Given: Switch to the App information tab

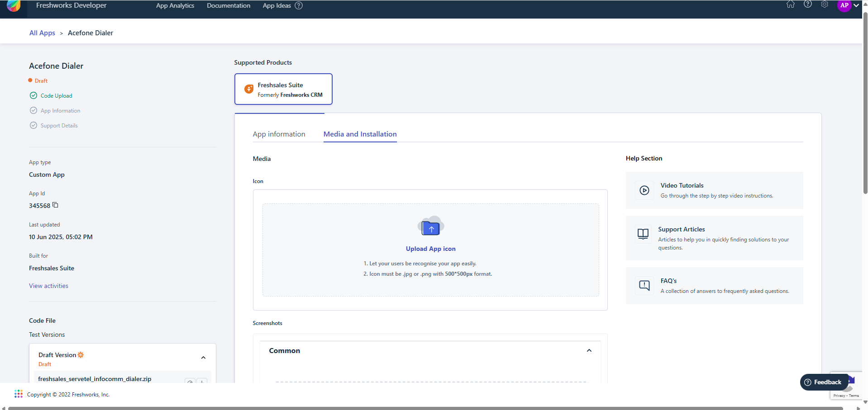Looking at the screenshot, I should click(x=279, y=134).
